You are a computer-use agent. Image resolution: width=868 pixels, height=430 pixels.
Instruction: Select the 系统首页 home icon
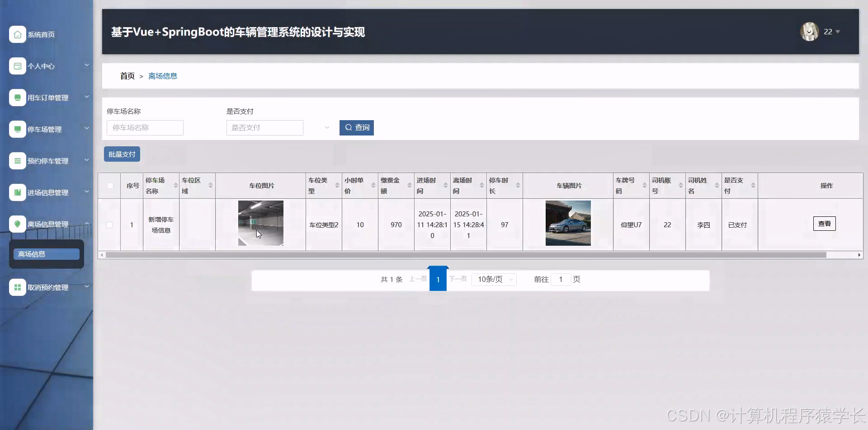pos(17,34)
